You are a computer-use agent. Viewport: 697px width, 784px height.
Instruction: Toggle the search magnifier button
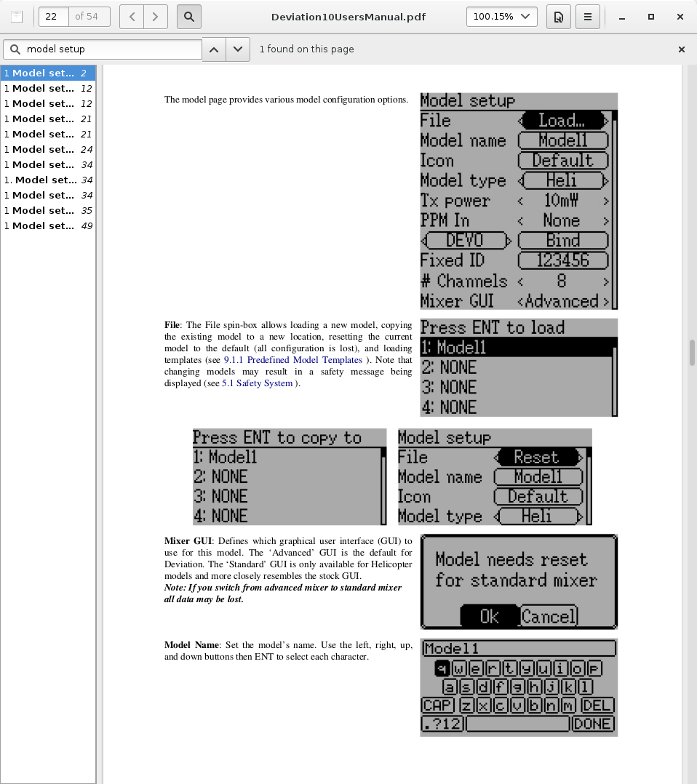189,17
